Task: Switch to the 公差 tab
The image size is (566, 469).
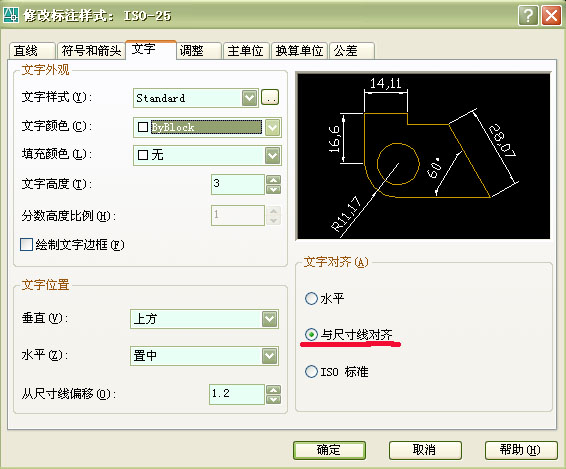Action: click(351, 51)
